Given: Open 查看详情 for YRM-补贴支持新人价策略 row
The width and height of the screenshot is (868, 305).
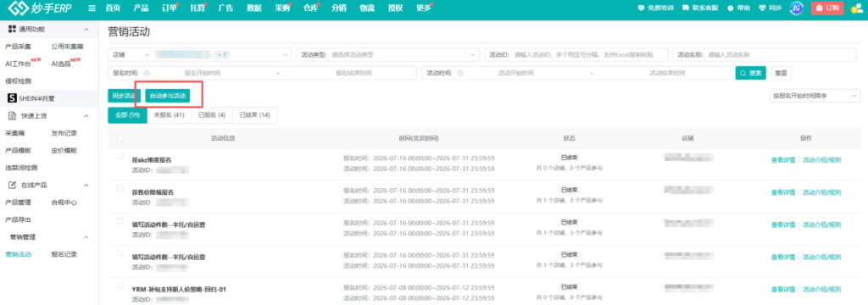Looking at the screenshot, I should tap(782, 290).
